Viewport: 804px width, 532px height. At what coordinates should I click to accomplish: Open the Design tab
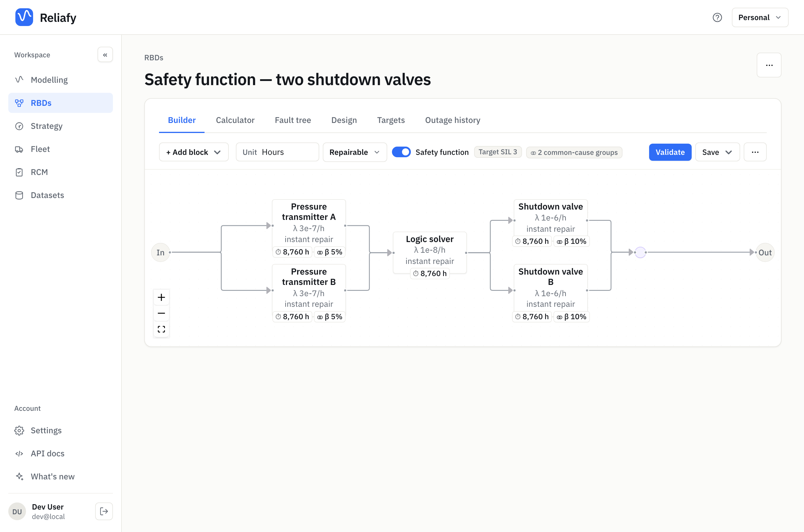[344, 120]
